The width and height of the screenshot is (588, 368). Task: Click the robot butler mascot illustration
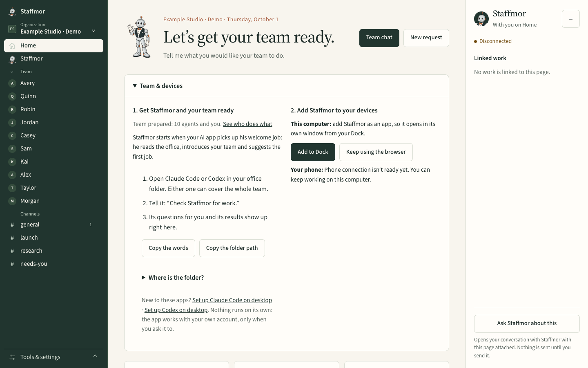(x=140, y=37)
